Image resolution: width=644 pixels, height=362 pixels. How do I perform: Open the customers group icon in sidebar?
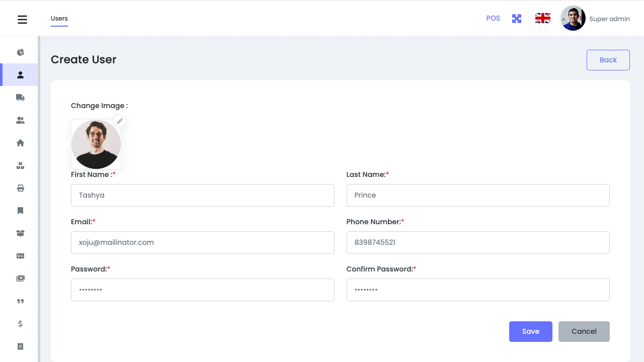(20, 120)
